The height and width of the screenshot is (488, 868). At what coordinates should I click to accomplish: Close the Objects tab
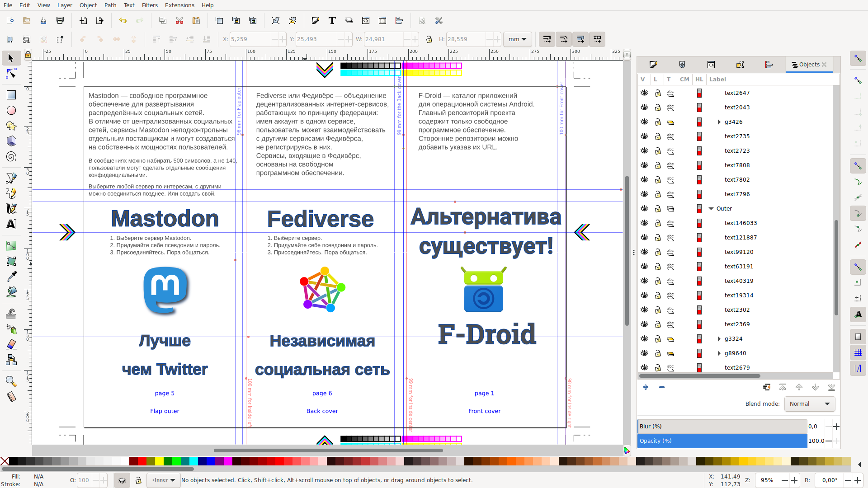824,65
